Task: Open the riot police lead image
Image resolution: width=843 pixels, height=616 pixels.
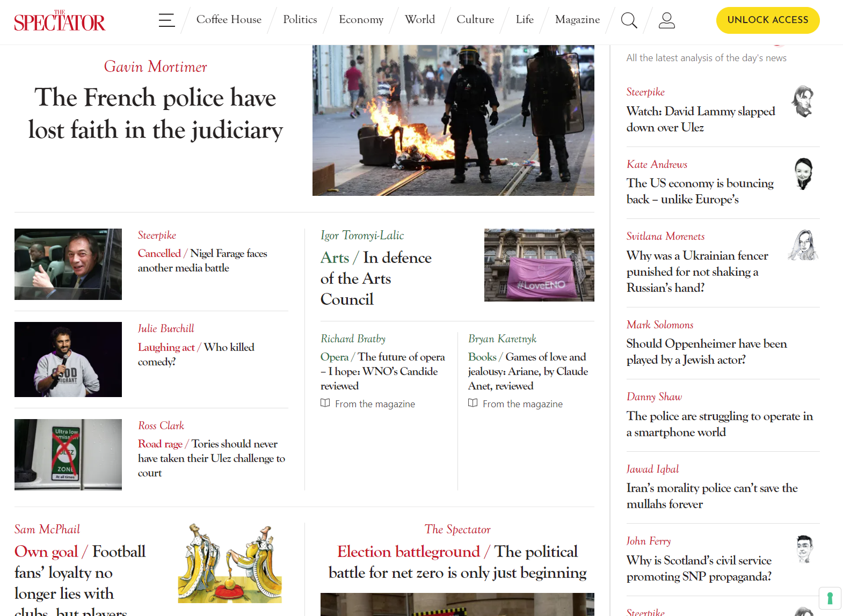Action: (453, 120)
